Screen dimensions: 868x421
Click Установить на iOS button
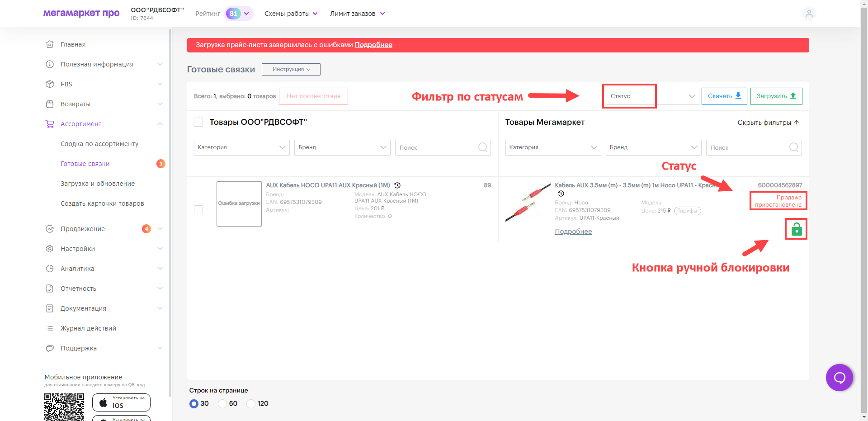click(x=121, y=402)
